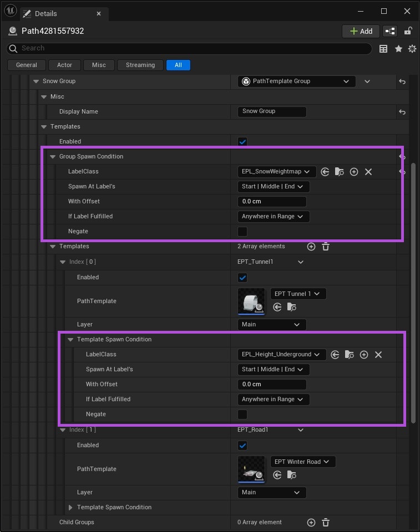Open the Details settings gear
This screenshot has width=420, height=532.
[412, 49]
